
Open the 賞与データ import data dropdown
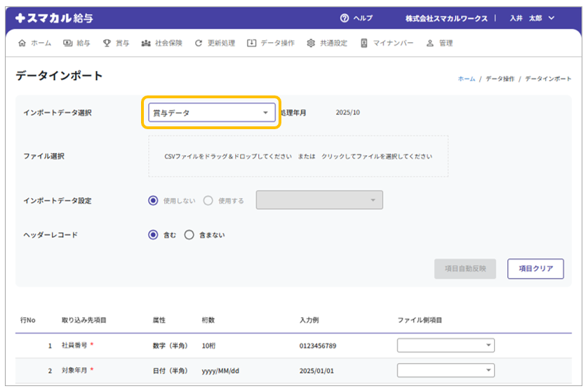[x=211, y=112]
